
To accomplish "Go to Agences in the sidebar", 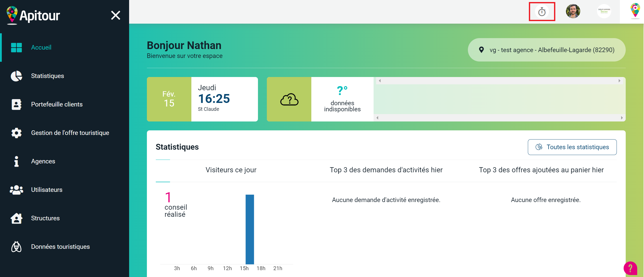I will click(43, 161).
